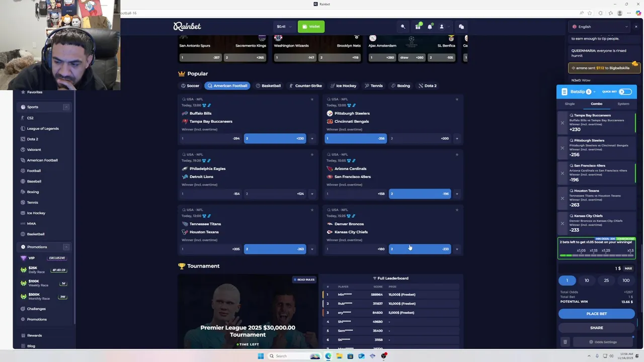Select the Soccer popular tab
Viewport: 644px width, 362px height.
190,85
